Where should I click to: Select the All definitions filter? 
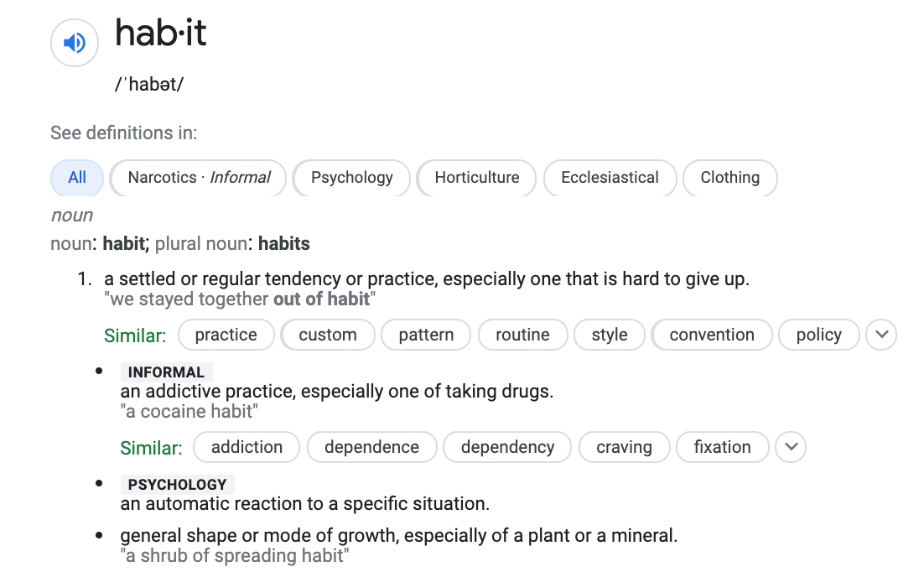(76, 178)
